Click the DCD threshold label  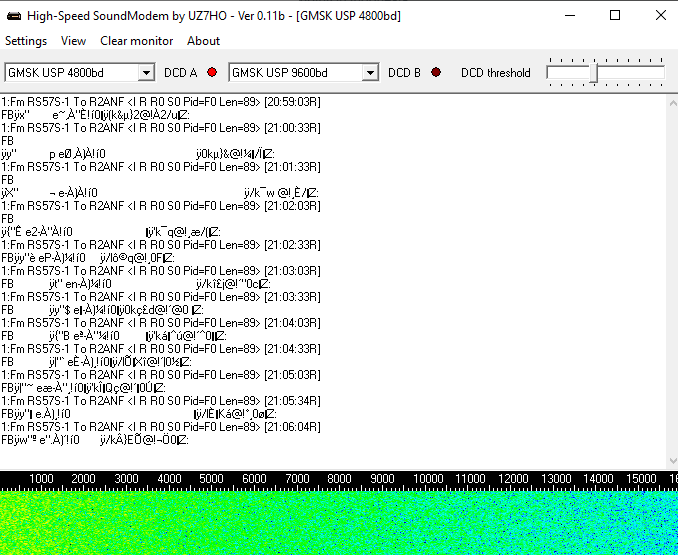click(x=496, y=73)
